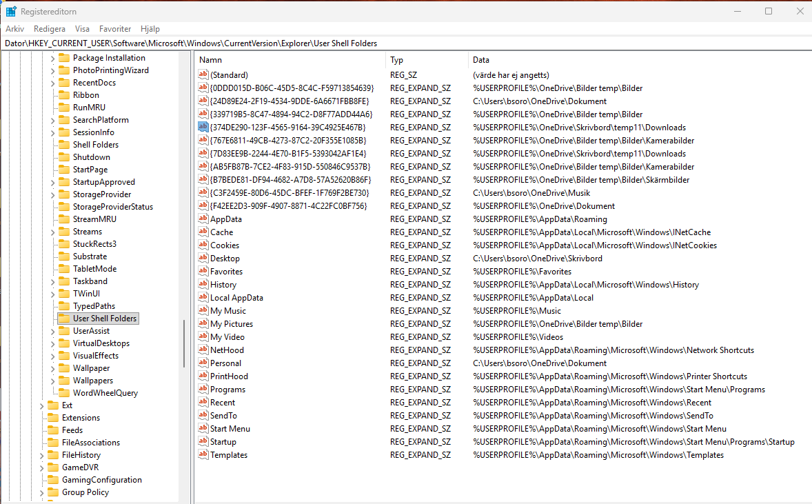Click the tree pane vertical scrollbar thumb
812x504 pixels.
(x=184, y=343)
